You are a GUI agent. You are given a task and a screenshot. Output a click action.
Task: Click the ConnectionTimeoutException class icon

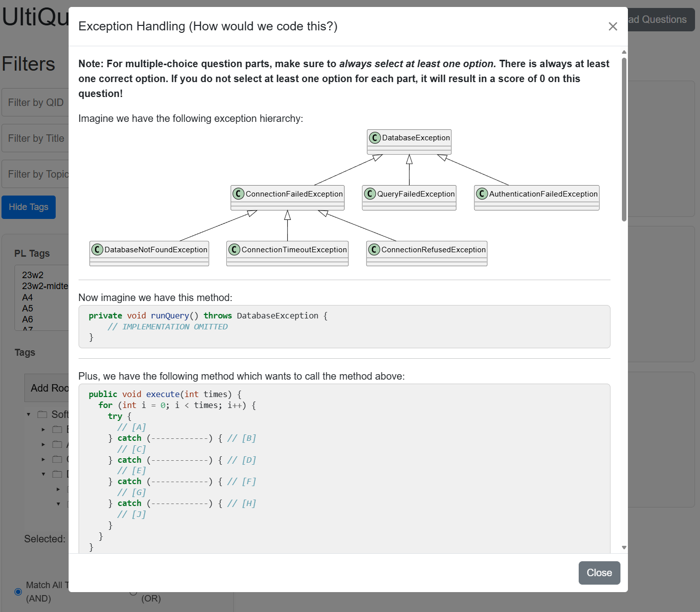pos(234,249)
